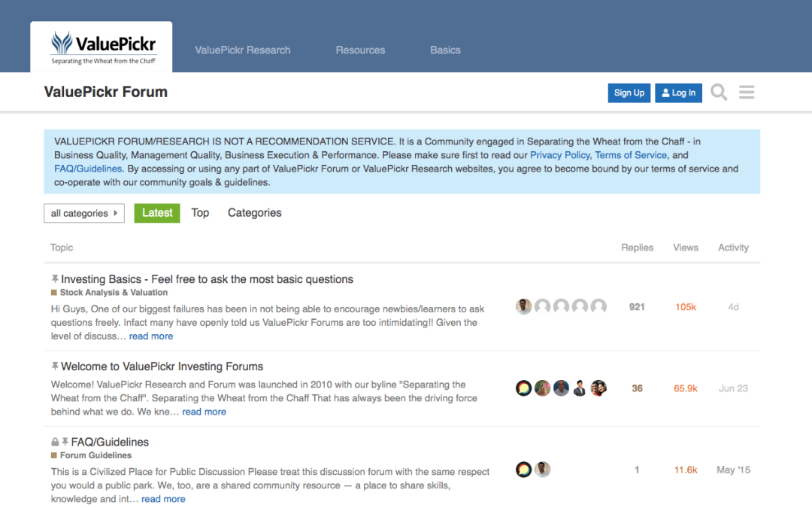
Task: Open second gray avatar on Investing Basics row
Action: coord(542,306)
